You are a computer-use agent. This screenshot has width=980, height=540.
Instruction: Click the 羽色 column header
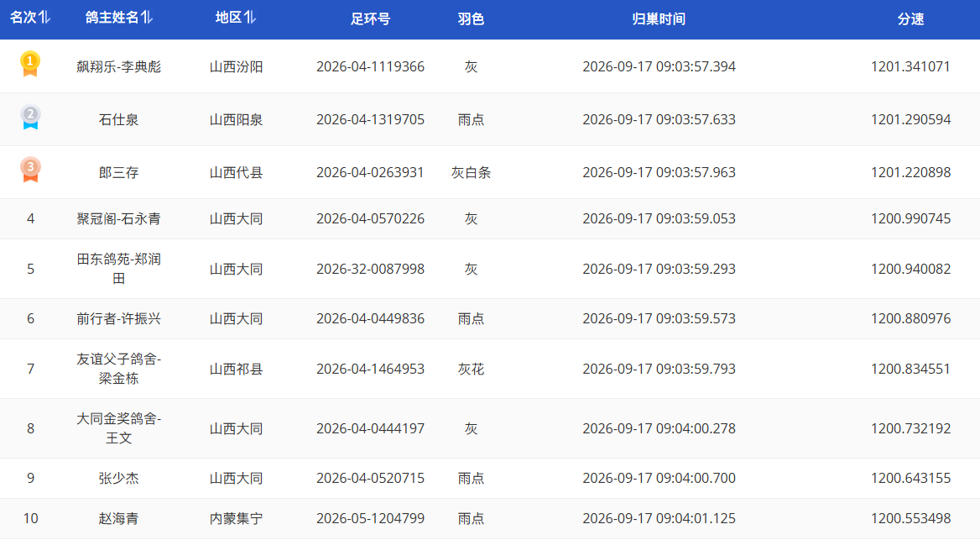coord(471,19)
